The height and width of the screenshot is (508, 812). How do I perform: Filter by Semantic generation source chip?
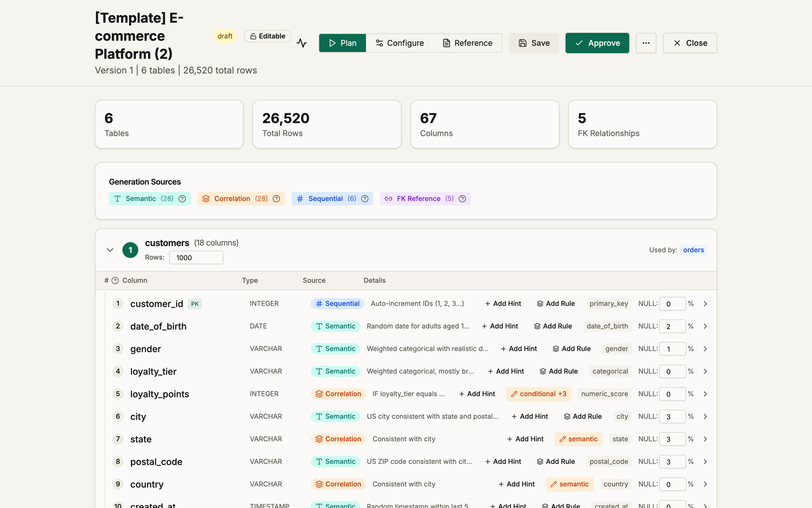(x=150, y=199)
